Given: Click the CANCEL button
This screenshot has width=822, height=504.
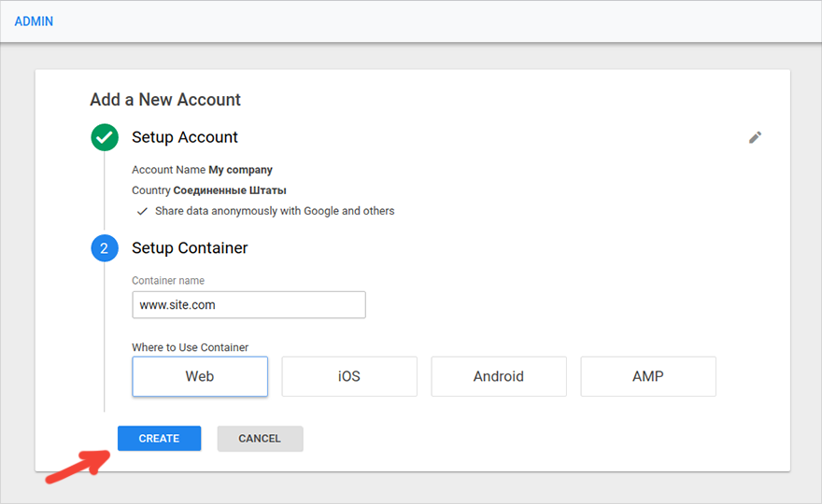Looking at the screenshot, I should pos(260,439).
